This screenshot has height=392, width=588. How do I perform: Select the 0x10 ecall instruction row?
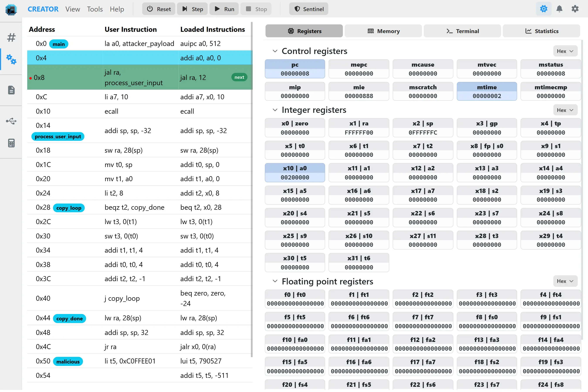pyautogui.click(x=140, y=111)
